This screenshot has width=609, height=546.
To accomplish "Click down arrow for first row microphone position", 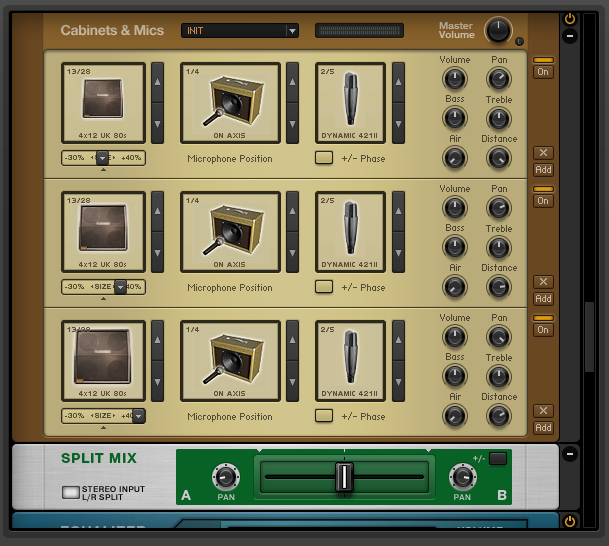I will pos(292,124).
